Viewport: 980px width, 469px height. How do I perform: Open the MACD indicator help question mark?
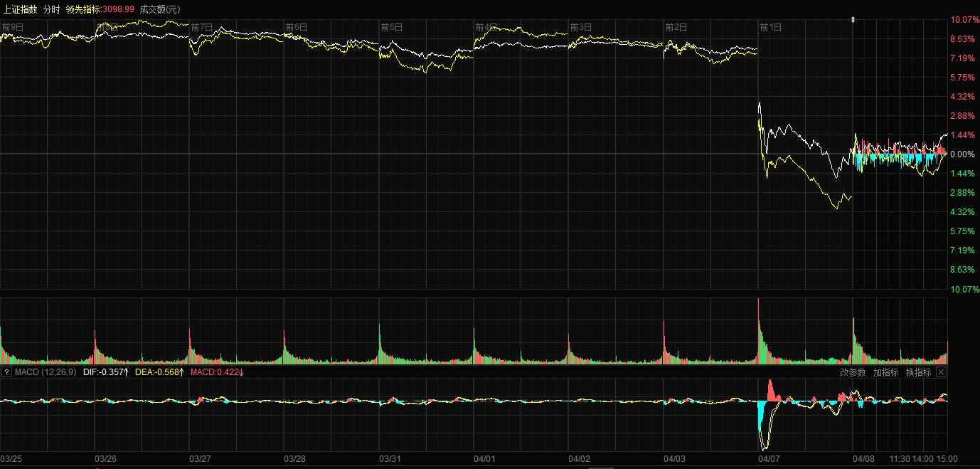[6, 372]
